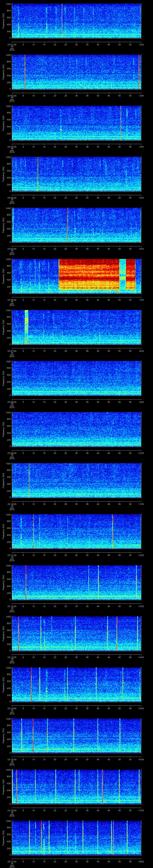Click the 23:10:00 start time label
Viewport: 153px width, 868px height.
point(12,504)
